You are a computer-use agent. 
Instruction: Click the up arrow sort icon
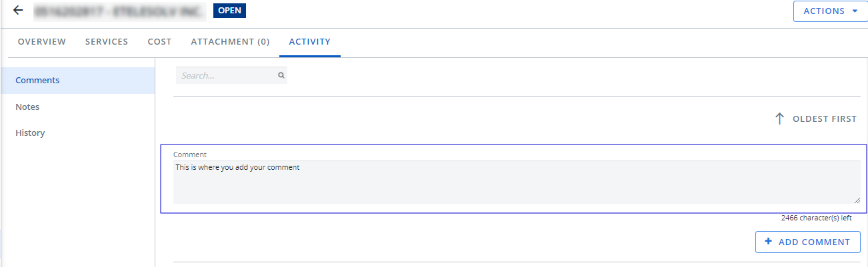[x=779, y=119]
